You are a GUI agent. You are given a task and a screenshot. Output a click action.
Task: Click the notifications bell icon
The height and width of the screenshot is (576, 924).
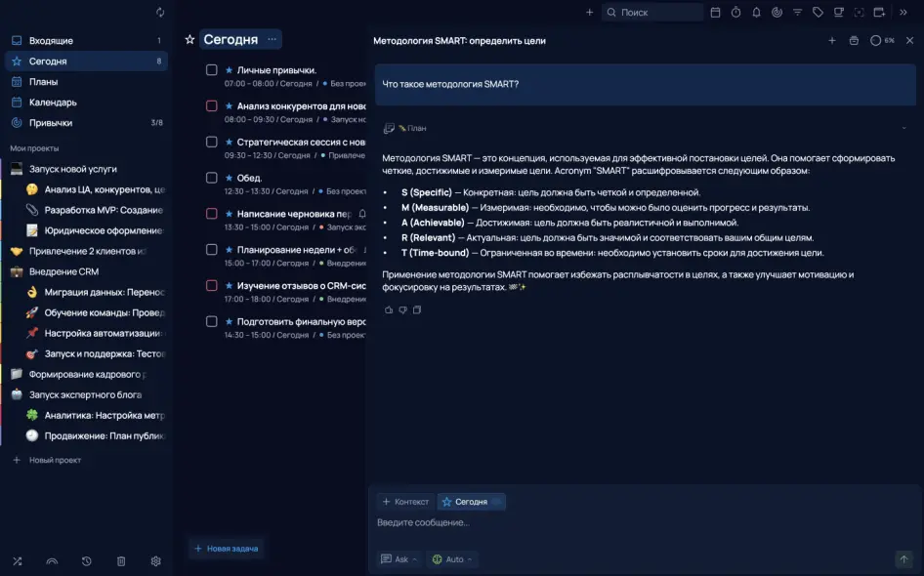coord(756,13)
